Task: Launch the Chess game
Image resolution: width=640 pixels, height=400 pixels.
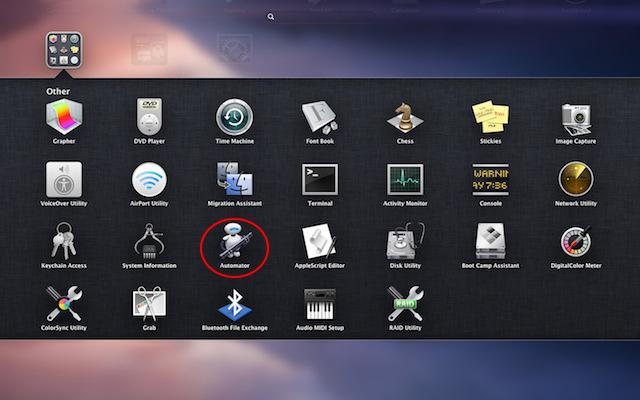Action: pos(404,118)
